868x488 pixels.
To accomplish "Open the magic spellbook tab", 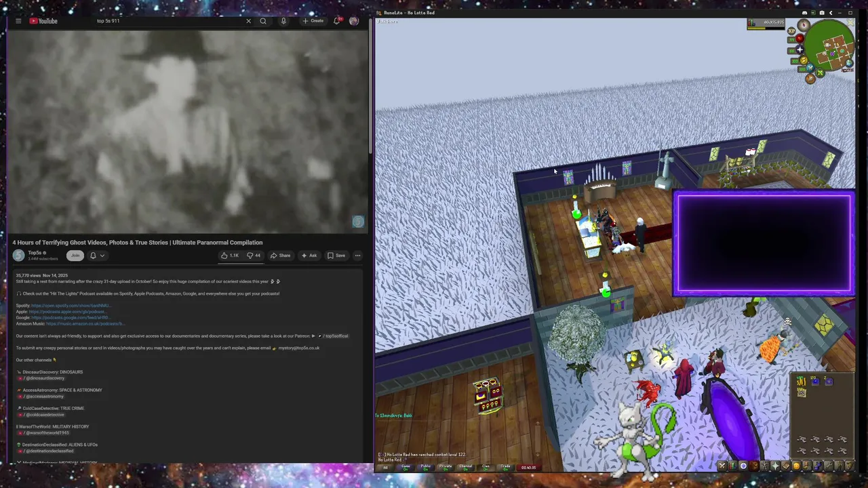I will pyautogui.click(x=786, y=466).
